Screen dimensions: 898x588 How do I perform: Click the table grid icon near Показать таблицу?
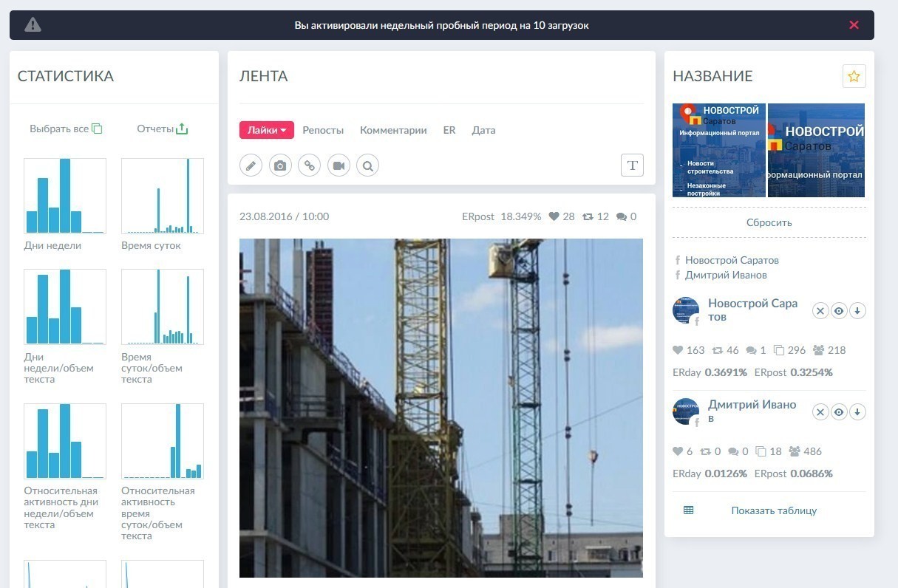(688, 510)
